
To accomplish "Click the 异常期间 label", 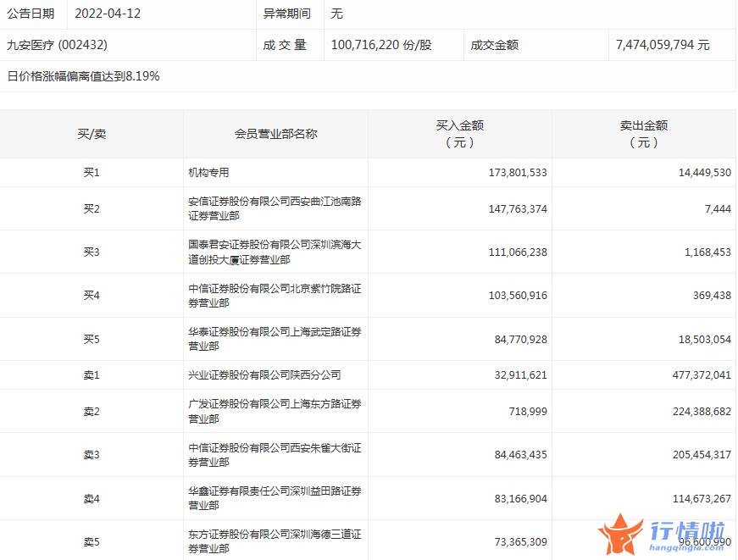I will click(x=287, y=14).
